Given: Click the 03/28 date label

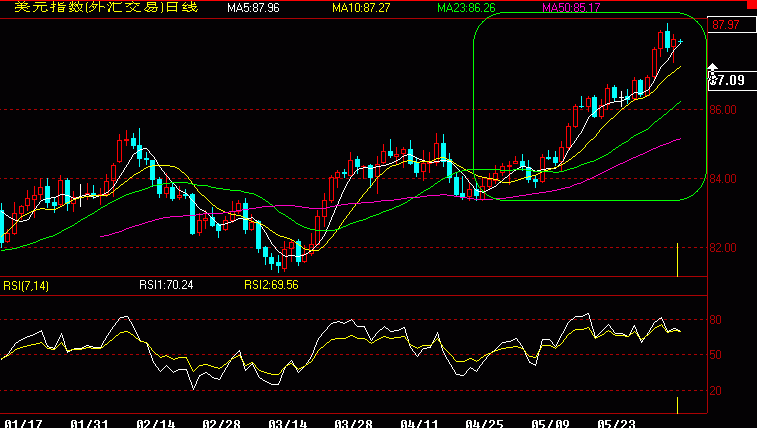Looking at the screenshot, I should [353, 424].
